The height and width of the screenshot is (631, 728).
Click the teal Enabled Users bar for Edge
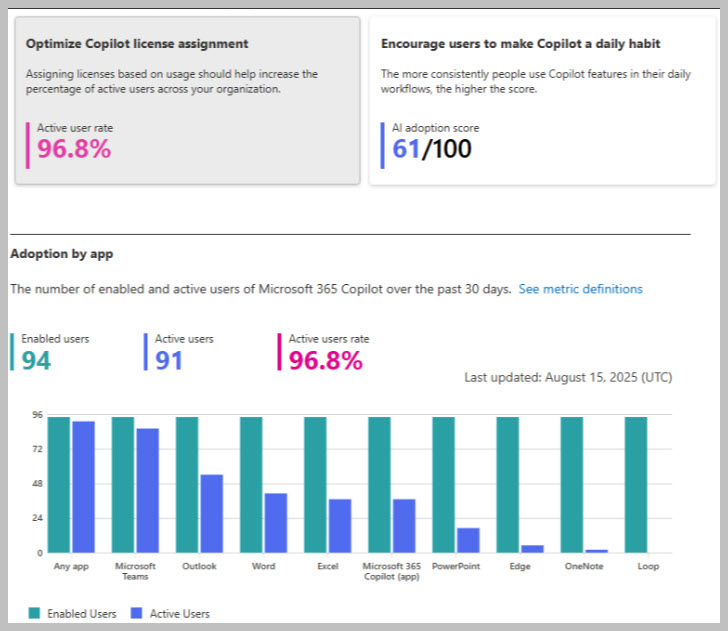click(508, 485)
